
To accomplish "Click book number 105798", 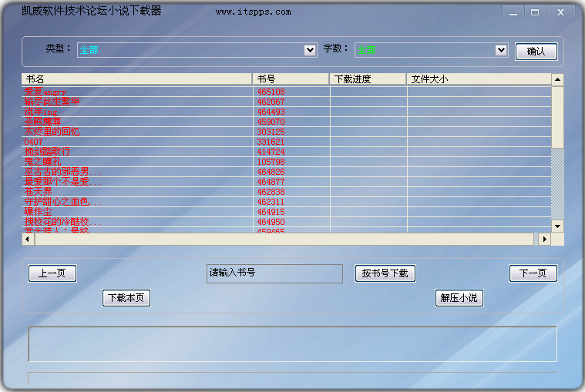I will click(271, 162).
